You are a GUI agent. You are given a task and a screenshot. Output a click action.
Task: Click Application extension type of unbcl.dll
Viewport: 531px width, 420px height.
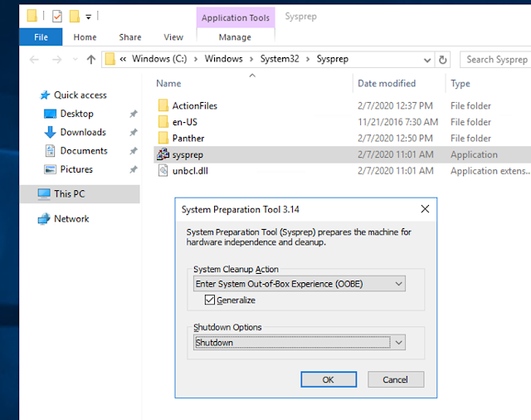490,171
